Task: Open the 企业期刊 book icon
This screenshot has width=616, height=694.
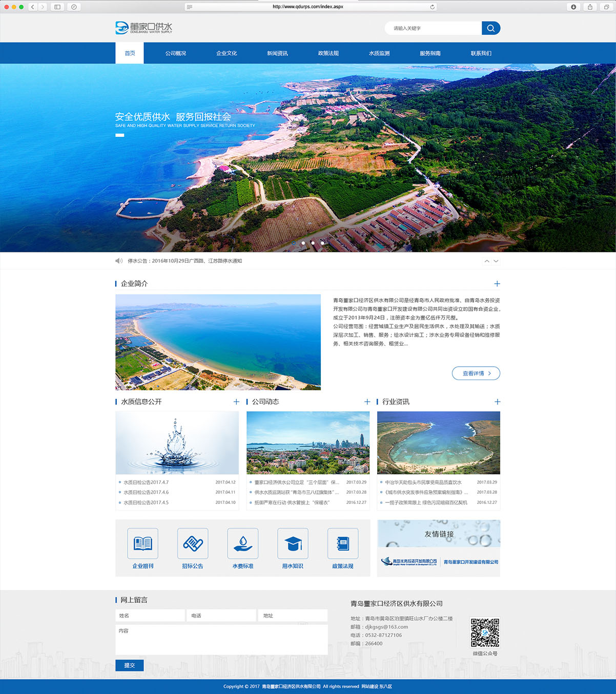Action: (x=142, y=543)
